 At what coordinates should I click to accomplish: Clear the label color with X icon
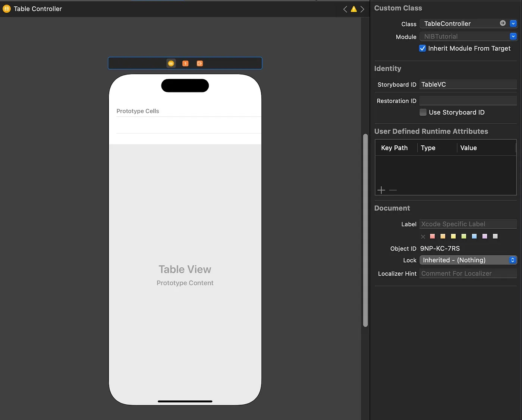[423, 237]
